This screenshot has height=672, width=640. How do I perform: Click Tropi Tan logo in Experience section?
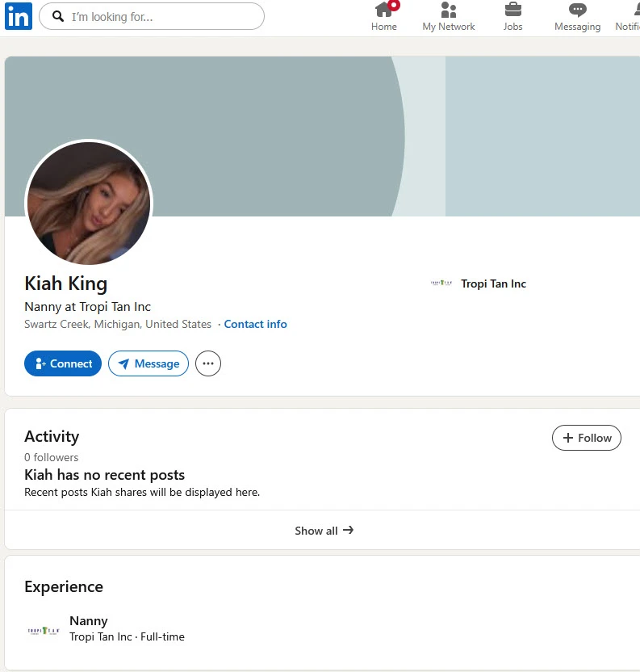[44, 629]
